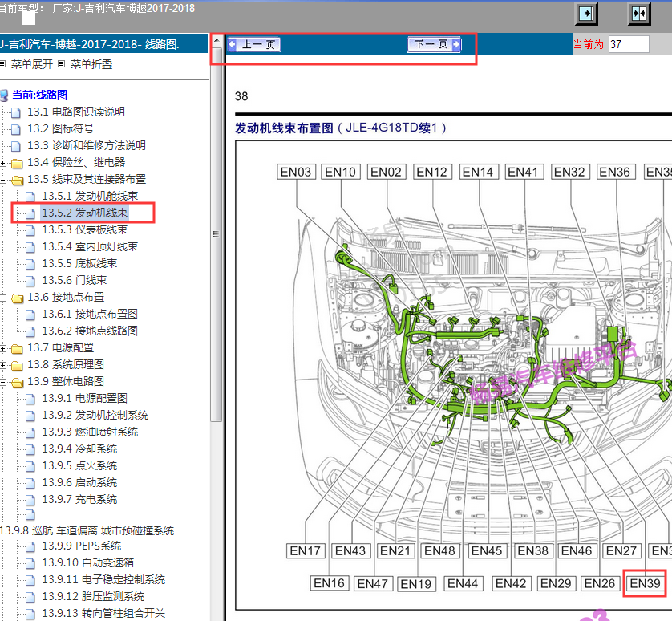The width and height of the screenshot is (672, 621).
Task: Click connector label EN10 in diagram
Action: coord(341,172)
